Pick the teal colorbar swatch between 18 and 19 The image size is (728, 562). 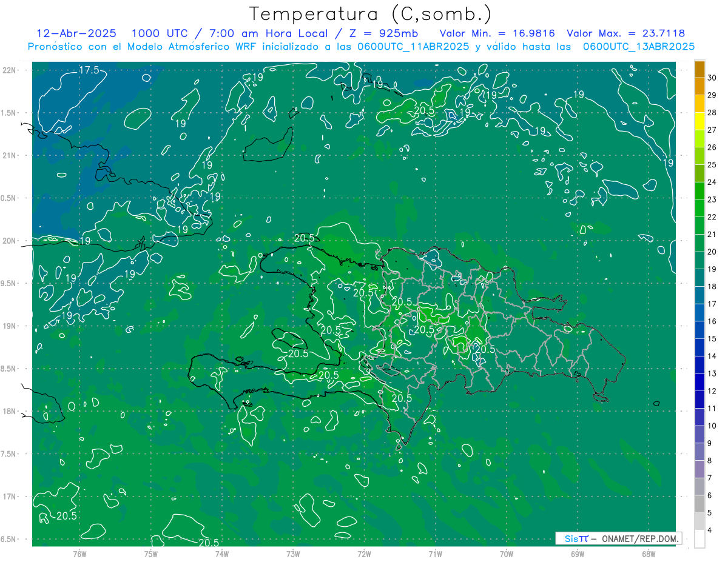click(699, 278)
